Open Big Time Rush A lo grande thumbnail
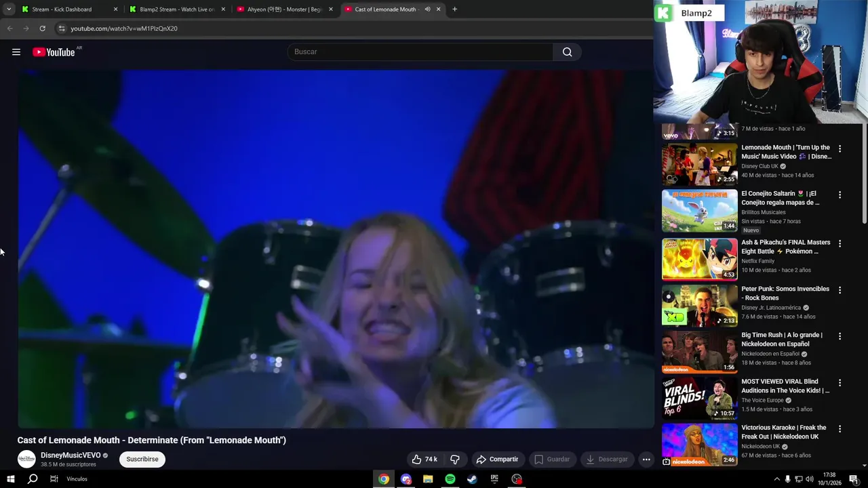This screenshot has width=868, height=488. click(699, 351)
